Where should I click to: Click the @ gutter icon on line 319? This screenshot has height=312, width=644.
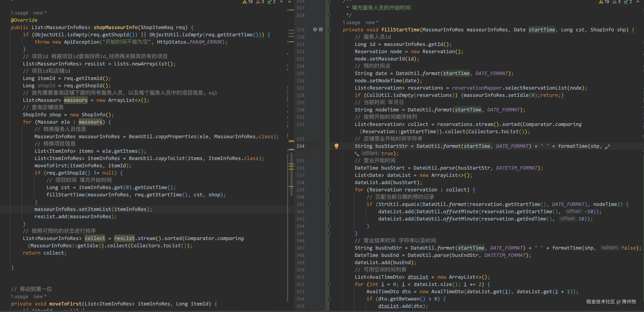coord(315,29)
